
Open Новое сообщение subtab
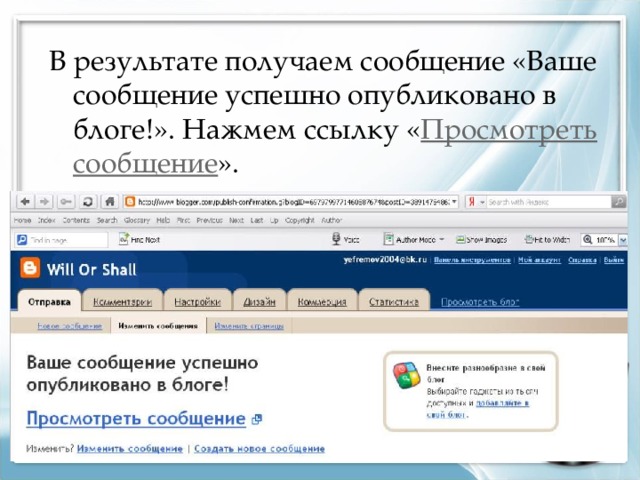pos(69,326)
